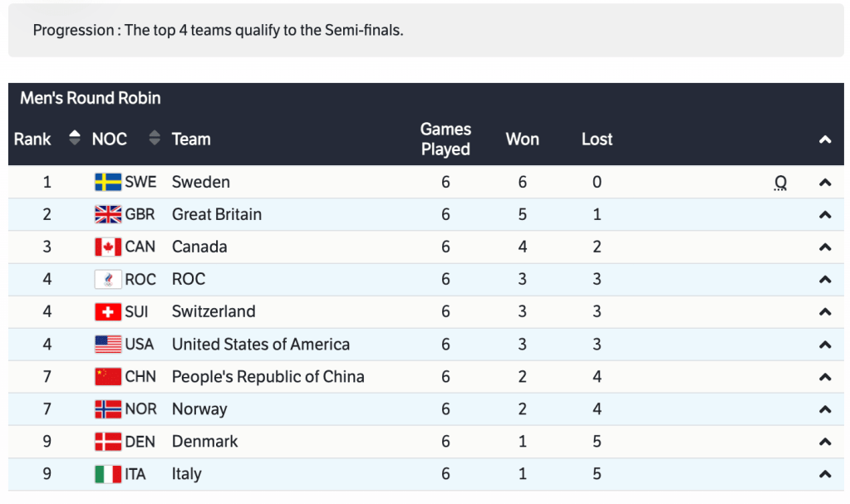Click the Great Britain flag icon
850x504 pixels.
coord(108,214)
